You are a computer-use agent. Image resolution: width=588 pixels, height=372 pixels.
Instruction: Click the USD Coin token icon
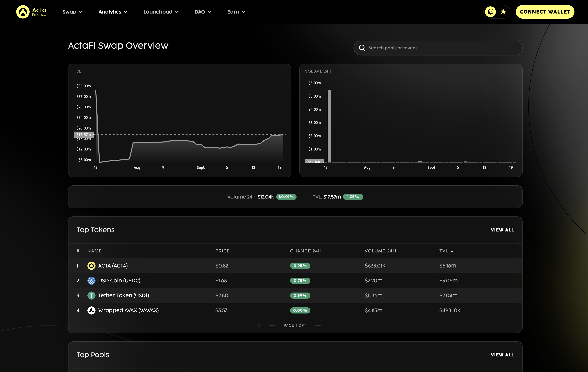(x=91, y=280)
